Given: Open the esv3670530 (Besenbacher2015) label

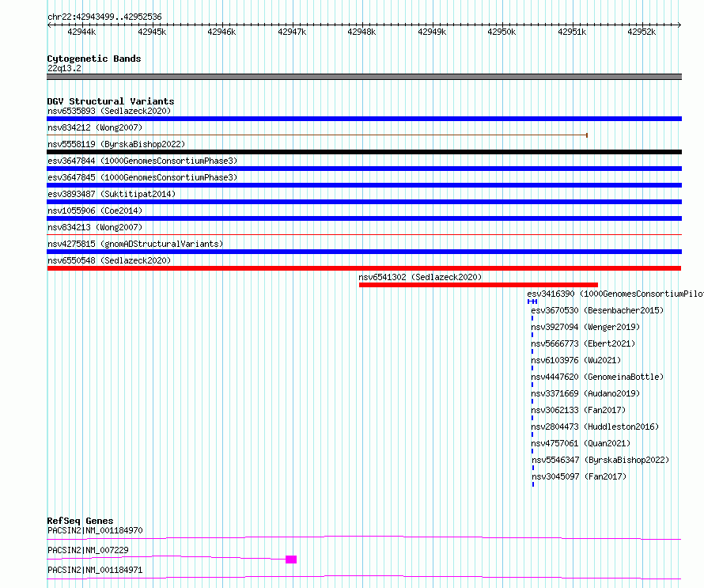Looking at the screenshot, I should (597, 310).
